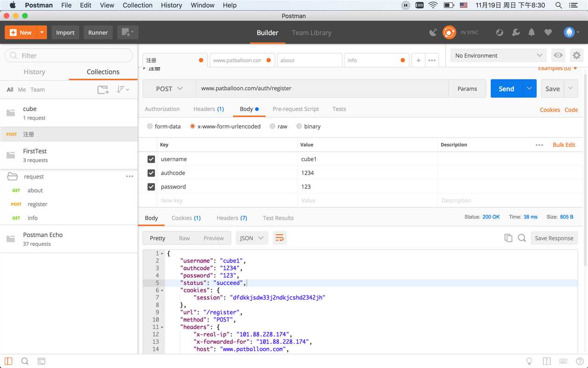
Task: Click the interceptor satellite icon
Action: 433,33
